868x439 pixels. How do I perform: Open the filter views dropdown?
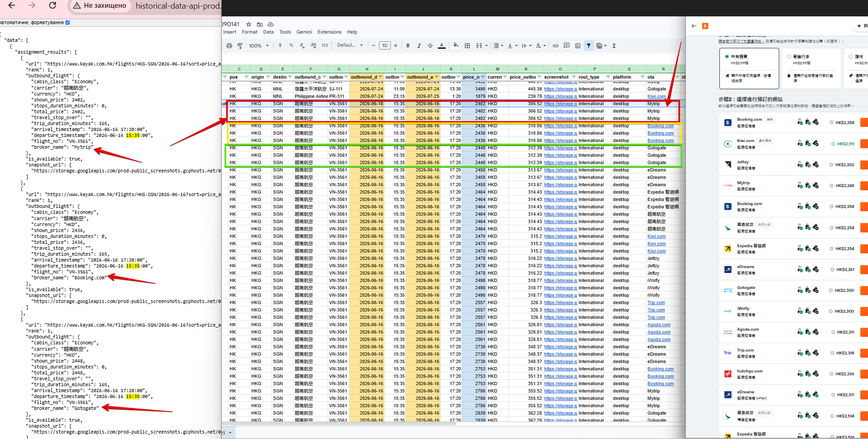pyautogui.click(x=601, y=45)
